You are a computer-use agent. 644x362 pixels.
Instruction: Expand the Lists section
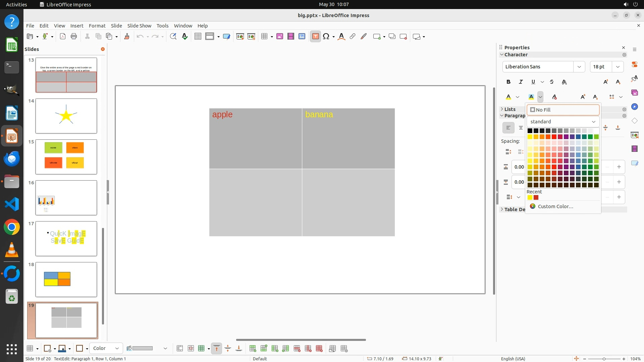click(510, 109)
